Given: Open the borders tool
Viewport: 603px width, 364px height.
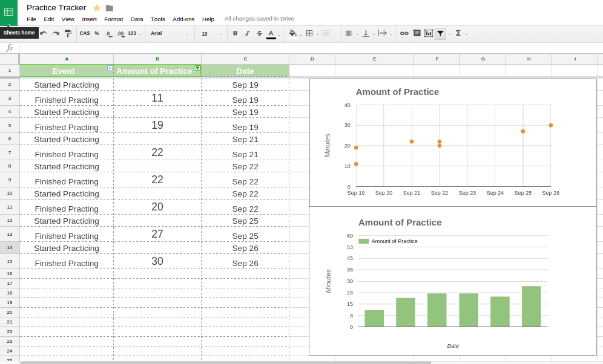Looking at the screenshot, I should 309,33.
